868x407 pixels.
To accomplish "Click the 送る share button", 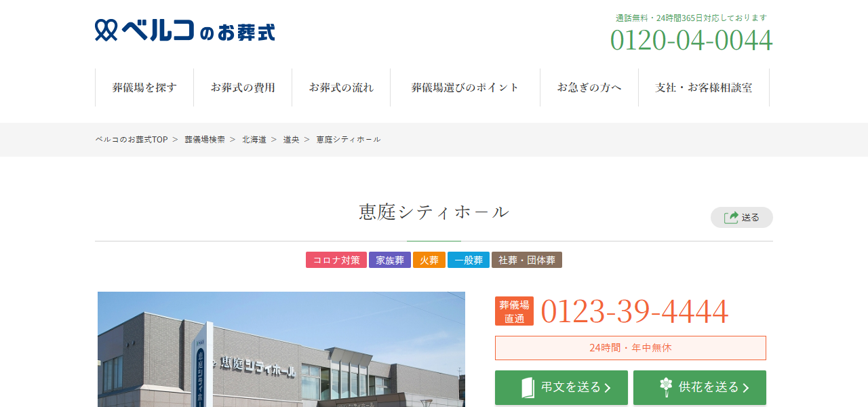I will click(x=742, y=218).
